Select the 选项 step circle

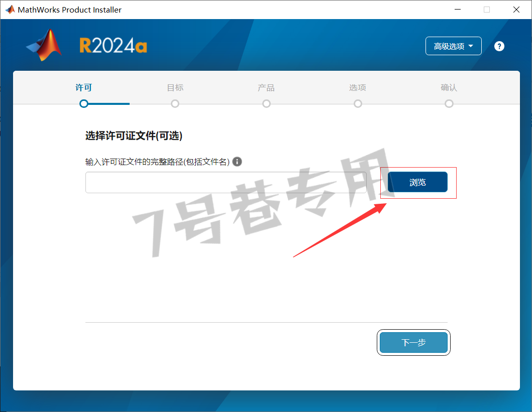tap(358, 104)
